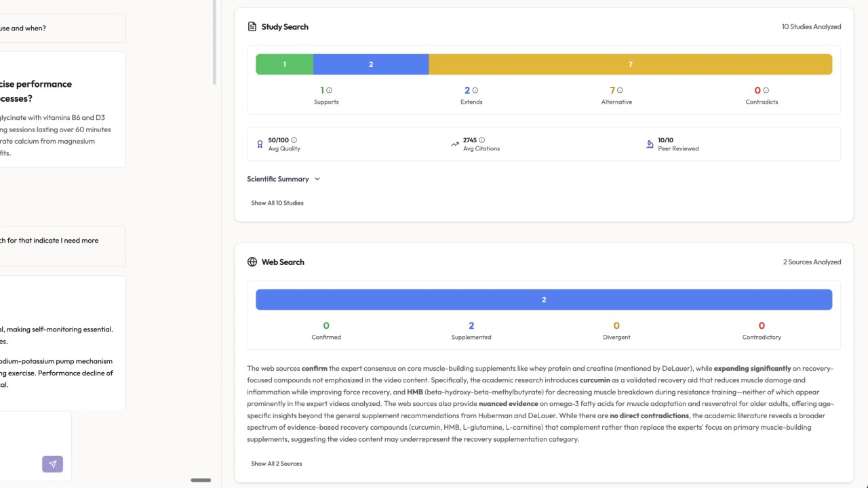Image resolution: width=868 pixels, height=488 pixels.
Task: Click the info icon beside 50/100 Avg Quality
Action: 294,140
